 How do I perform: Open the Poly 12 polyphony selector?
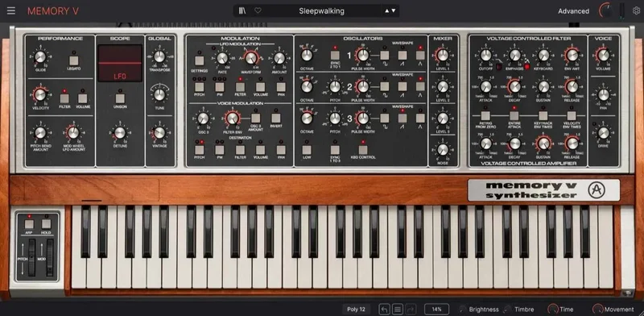[x=356, y=310]
